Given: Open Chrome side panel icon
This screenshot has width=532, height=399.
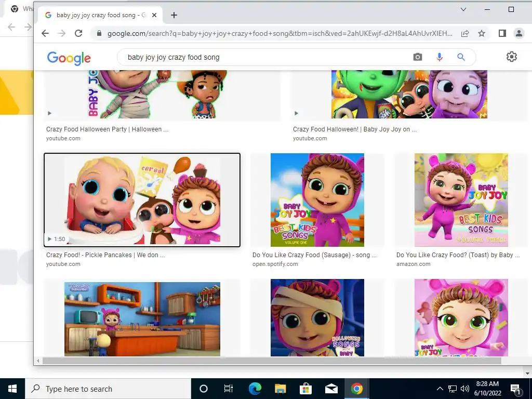Looking at the screenshot, I should pyautogui.click(x=502, y=33).
